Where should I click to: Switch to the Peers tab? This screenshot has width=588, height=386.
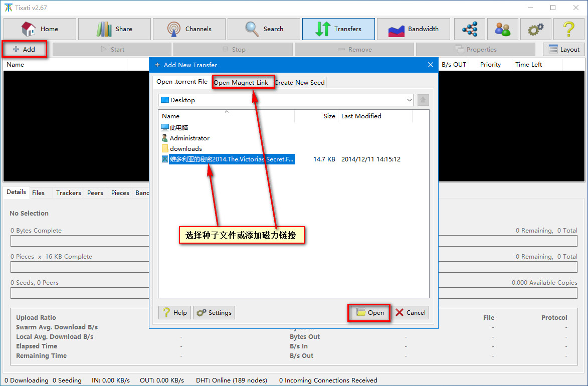95,193
